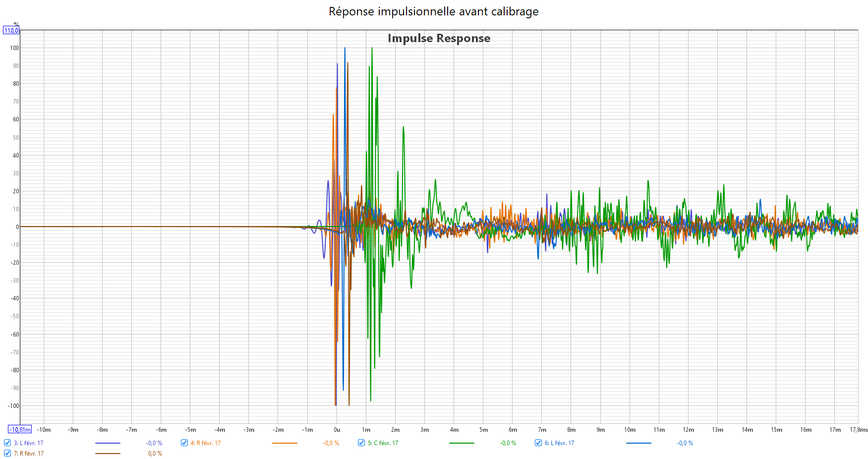Click the Impulse Response graph heading
Screen dimensions: 868x459
tap(439, 38)
